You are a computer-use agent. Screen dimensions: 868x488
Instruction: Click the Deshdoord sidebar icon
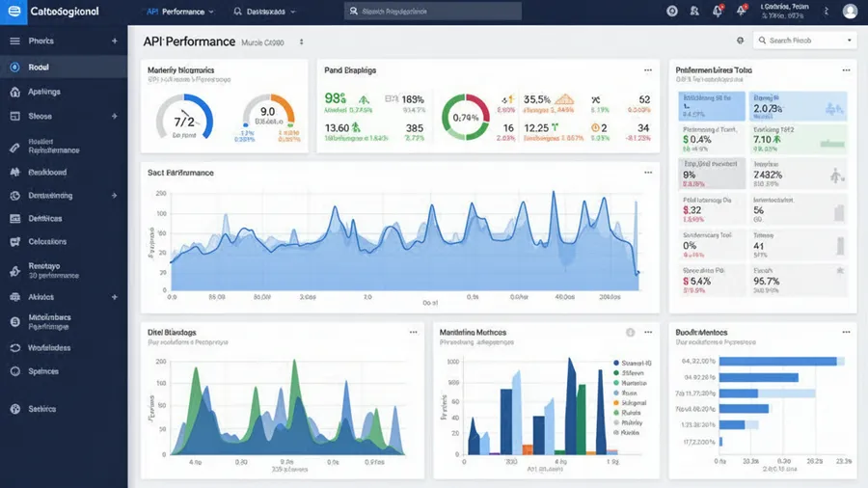click(14, 172)
